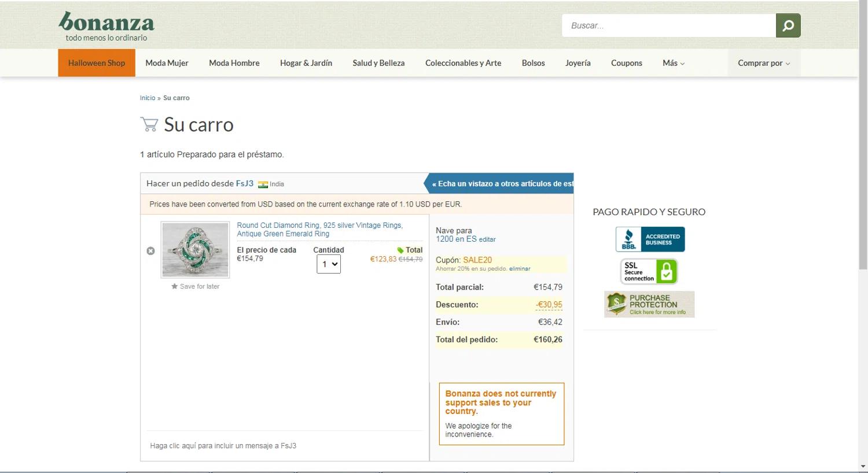
Task: Open the Round Cut Diamond Ring title link
Action: pos(320,230)
